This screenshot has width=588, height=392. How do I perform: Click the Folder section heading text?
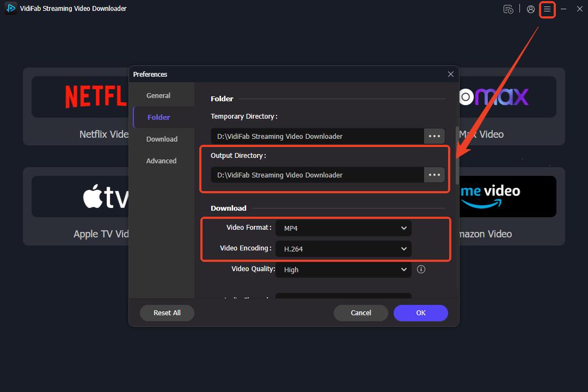tap(222, 99)
